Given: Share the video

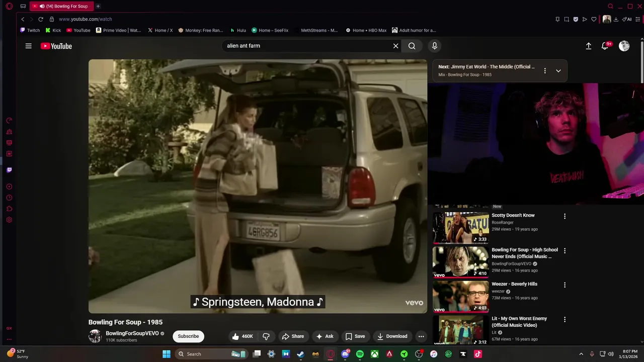Looking at the screenshot, I should [x=293, y=336].
